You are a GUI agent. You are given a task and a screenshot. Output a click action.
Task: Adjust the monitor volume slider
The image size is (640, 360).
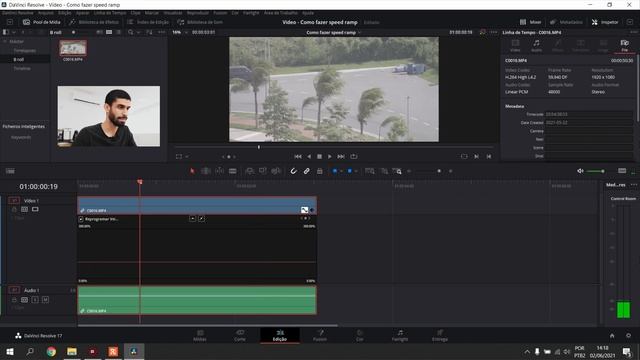596,171
